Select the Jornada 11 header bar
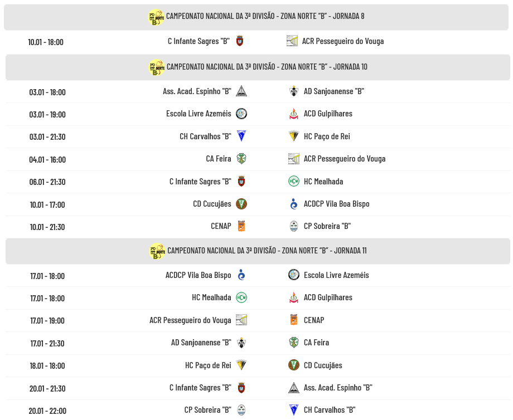 [258, 251]
